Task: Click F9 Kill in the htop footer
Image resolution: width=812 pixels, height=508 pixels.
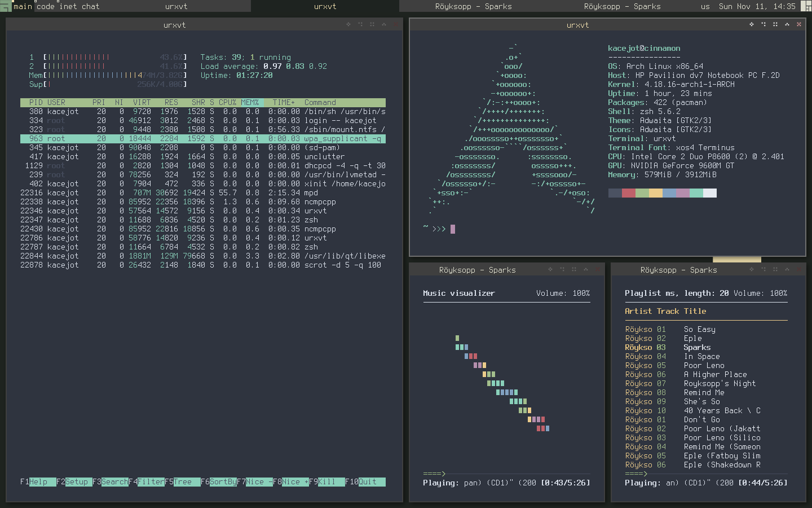Action: click(327, 481)
